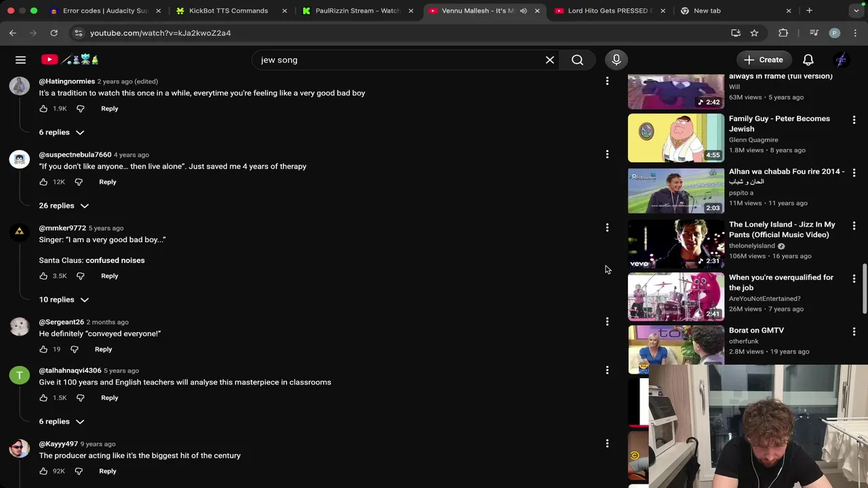This screenshot has height=488, width=868.
Task: Switch to the New tab page tab
Action: [x=736, y=11]
